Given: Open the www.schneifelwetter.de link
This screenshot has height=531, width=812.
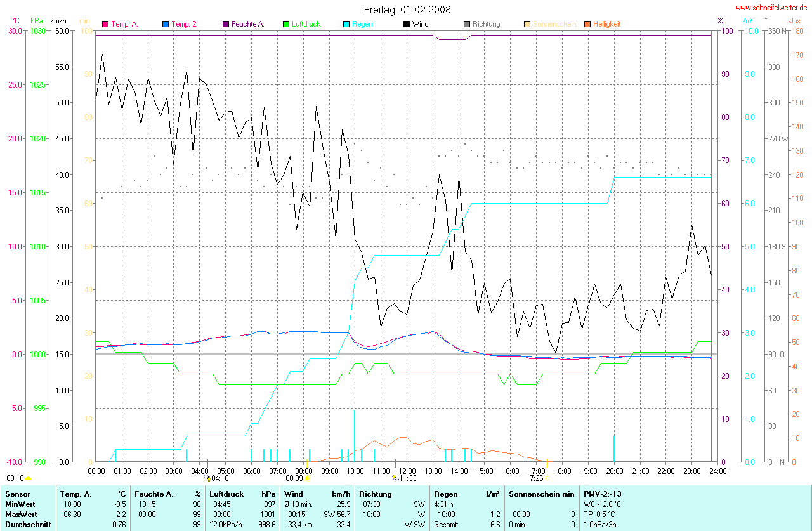Looking at the screenshot, I should coord(771,8).
